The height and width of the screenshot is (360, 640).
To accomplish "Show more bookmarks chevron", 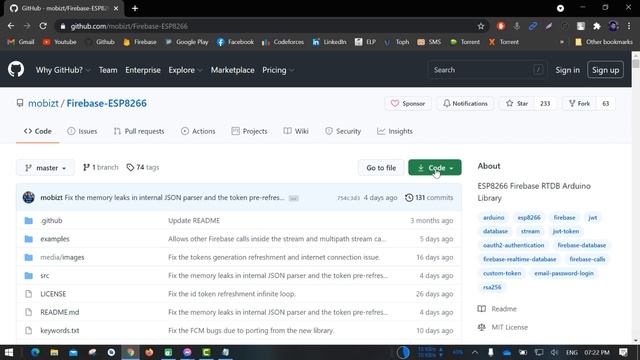I will (562, 42).
